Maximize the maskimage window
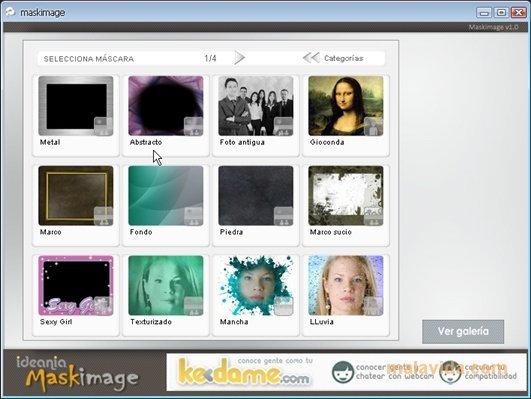Image resolution: width=531 pixels, height=399 pixels. click(x=501, y=13)
